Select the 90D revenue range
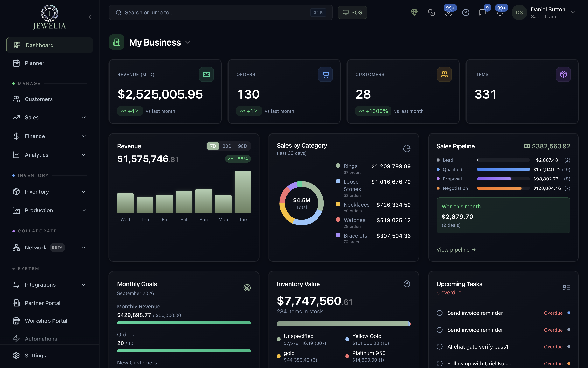The width and height of the screenshot is (588, 368). click(x=242, y=146)
